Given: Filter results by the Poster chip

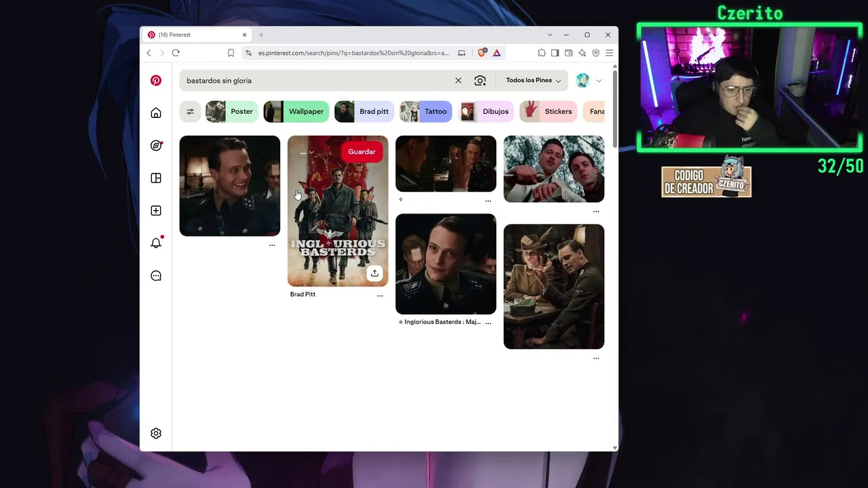Looking at the screenshot, I should pos(231,112).
